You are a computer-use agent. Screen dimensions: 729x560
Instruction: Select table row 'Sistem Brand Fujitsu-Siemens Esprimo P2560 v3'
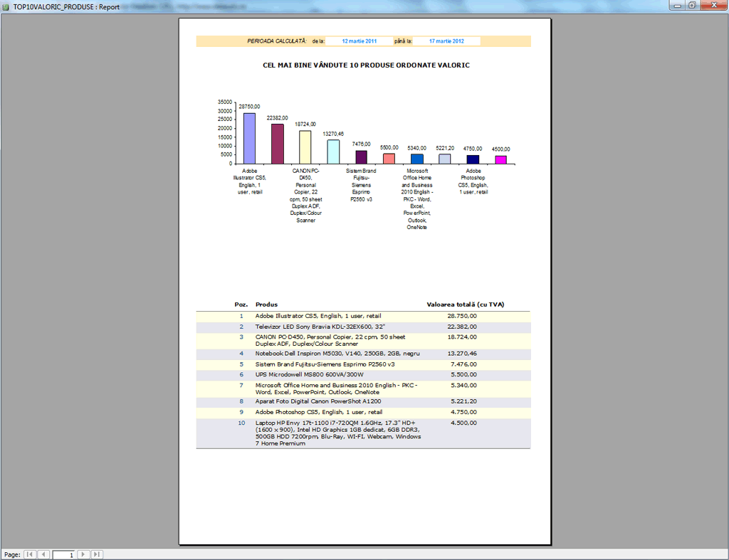pos(363,365)
